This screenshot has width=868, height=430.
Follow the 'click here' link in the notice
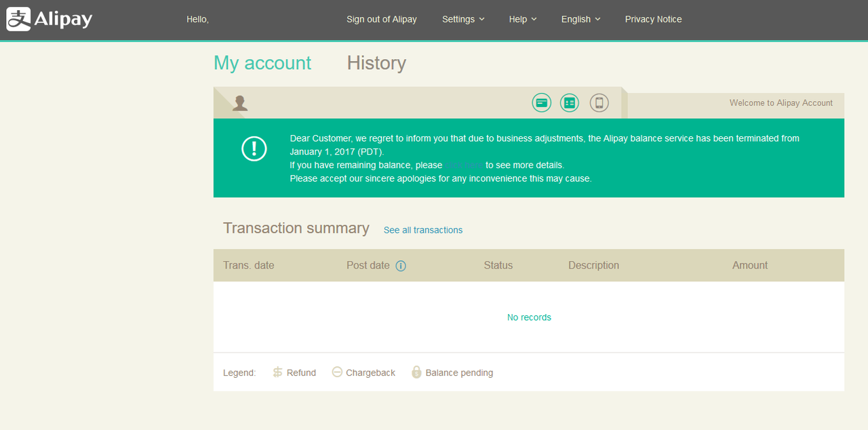click(x=464, y=165)
